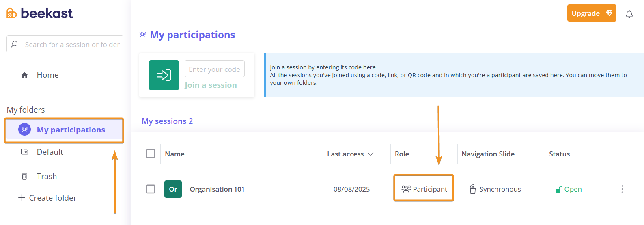Viewport: 644px width, 225px height.
Task: Select the My sessions 2 tab
Action: click(167, 121)
